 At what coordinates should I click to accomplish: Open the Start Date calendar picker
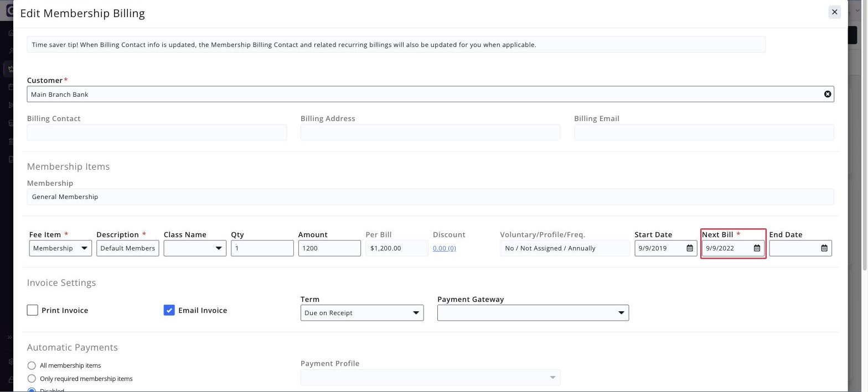pyautogui.click(x=690, y=248)
